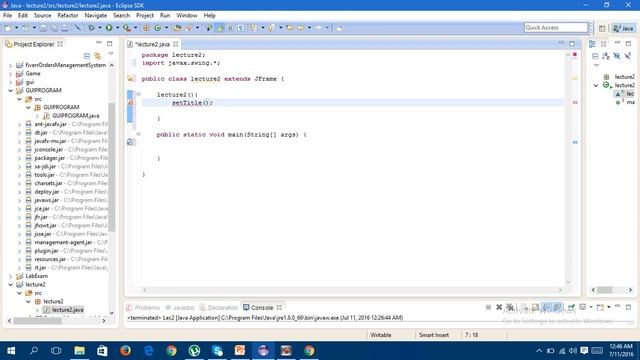The width and height of the screenshot is (640, 360).
Task: Collapse All in Project Explorer
Action: point(87,56)
